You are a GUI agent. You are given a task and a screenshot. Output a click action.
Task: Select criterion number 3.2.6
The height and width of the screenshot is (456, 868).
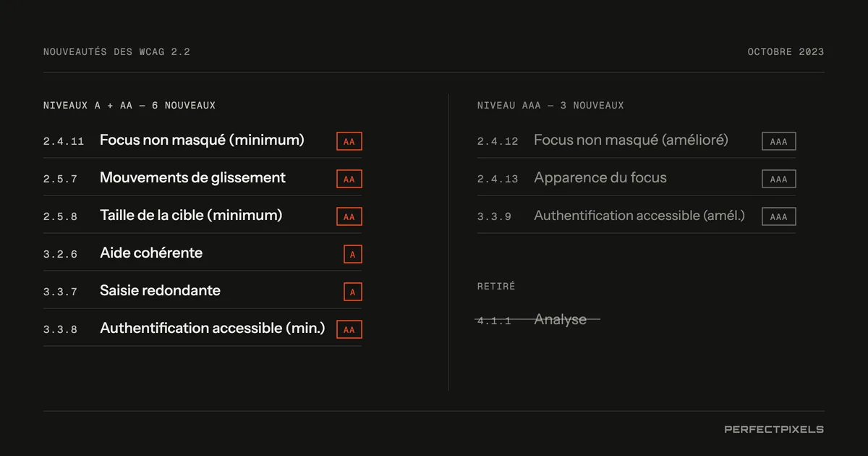click(x=60, y=255)
